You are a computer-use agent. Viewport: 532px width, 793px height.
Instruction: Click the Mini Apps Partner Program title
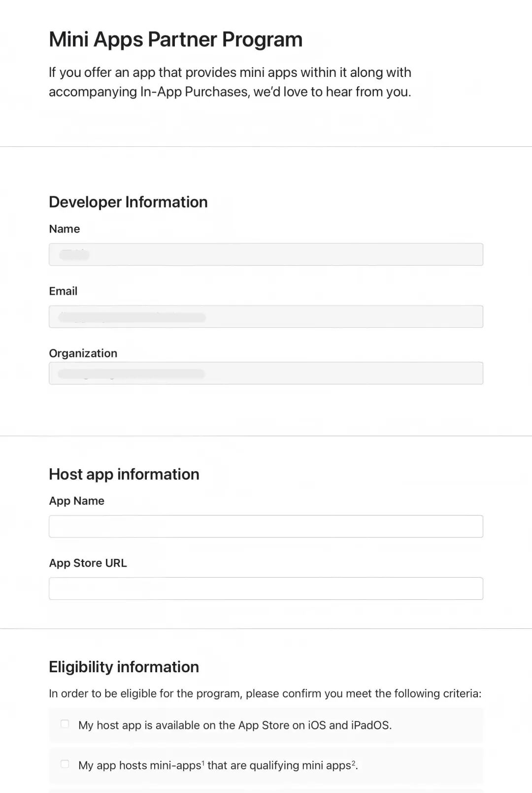pyautogui.click(x=175, y=39)
